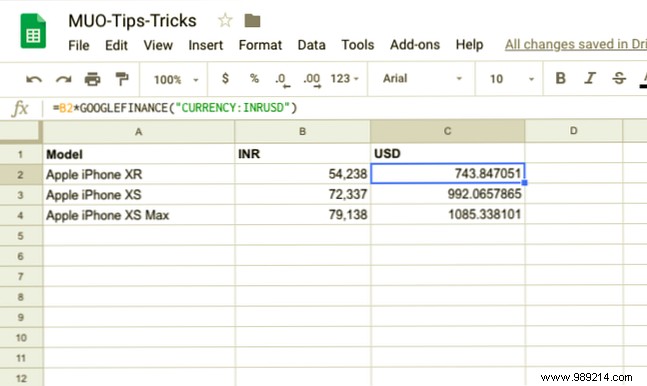
Task: Click cell 'Apple iPhone XS'
Action: [x=139, y=194]
